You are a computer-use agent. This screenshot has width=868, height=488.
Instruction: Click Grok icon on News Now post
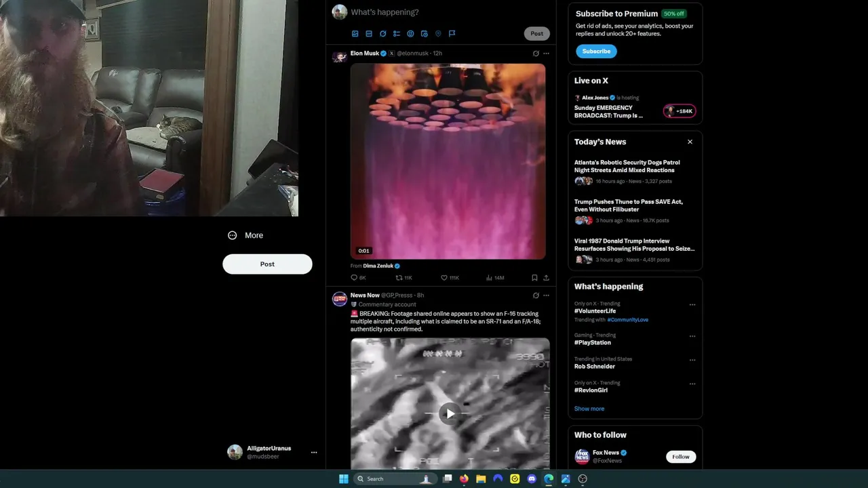[536, 296]
